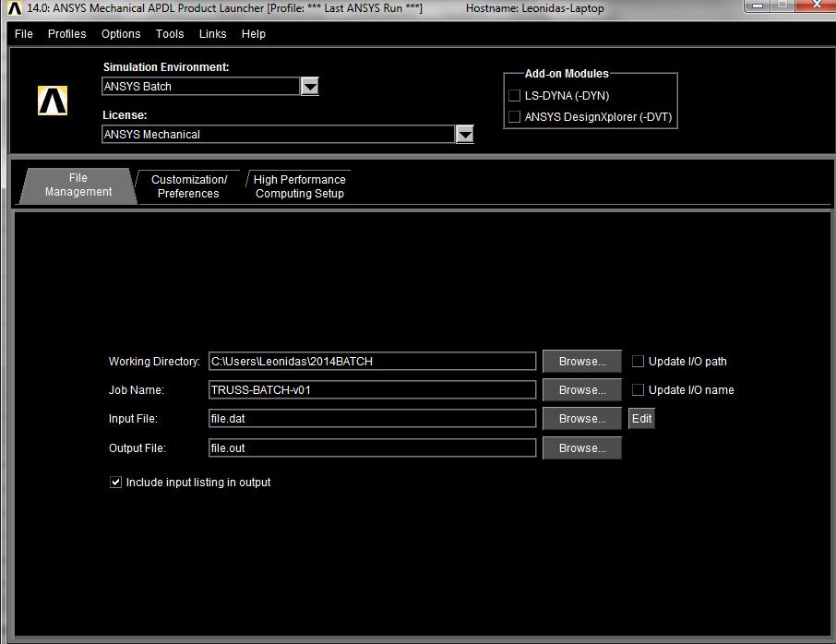Browse for the Input File
Viewport: 836px width, 644px height.
(582, 419)
